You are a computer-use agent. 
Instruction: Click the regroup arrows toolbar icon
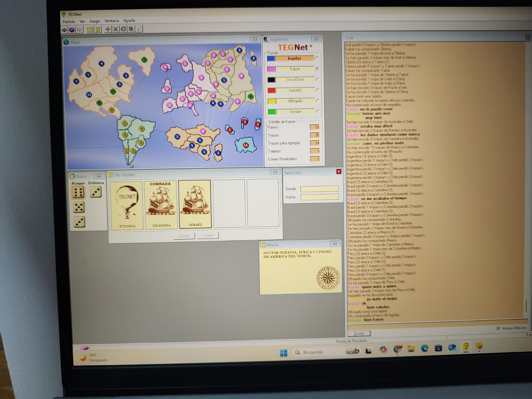(123, 29)
